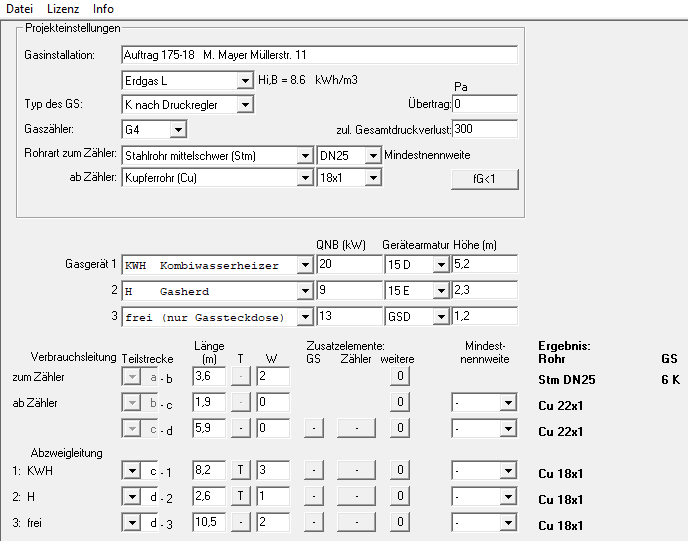The width and height of the screenshot is (688, 541).
Task: Open Mindestnennweite dropdown for d-3
Action: (508, 523)
